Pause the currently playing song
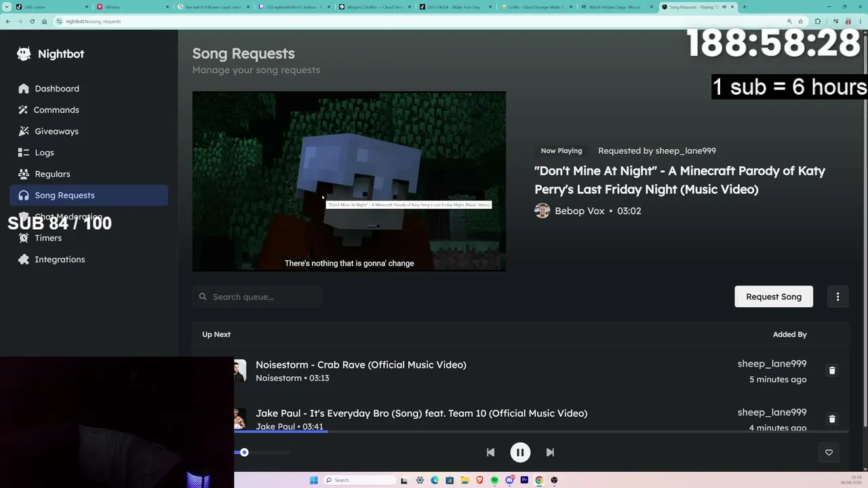The image size is (868, 488). point(520,452)
